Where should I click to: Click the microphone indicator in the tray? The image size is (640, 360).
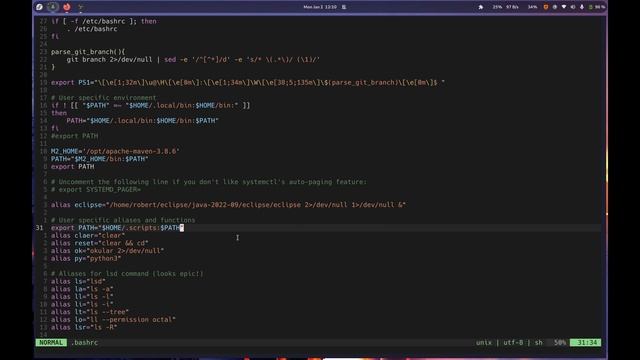[582, 7]
